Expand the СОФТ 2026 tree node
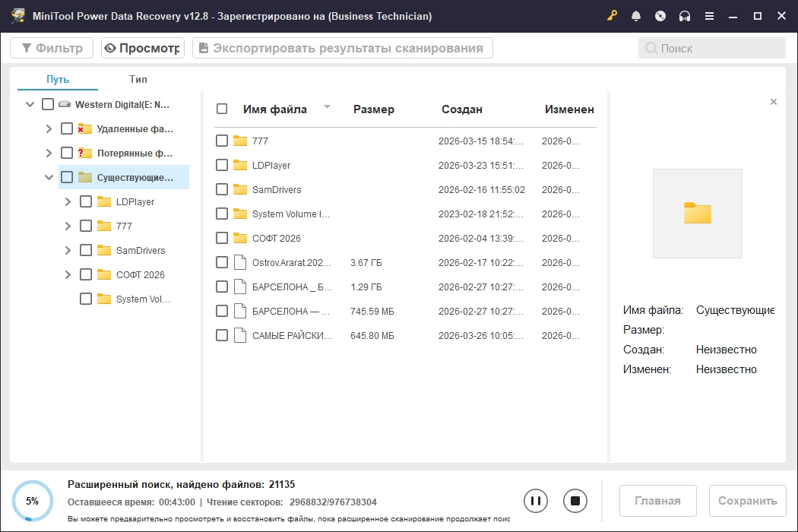Screen dimensions: 798x532 [68, 275]
